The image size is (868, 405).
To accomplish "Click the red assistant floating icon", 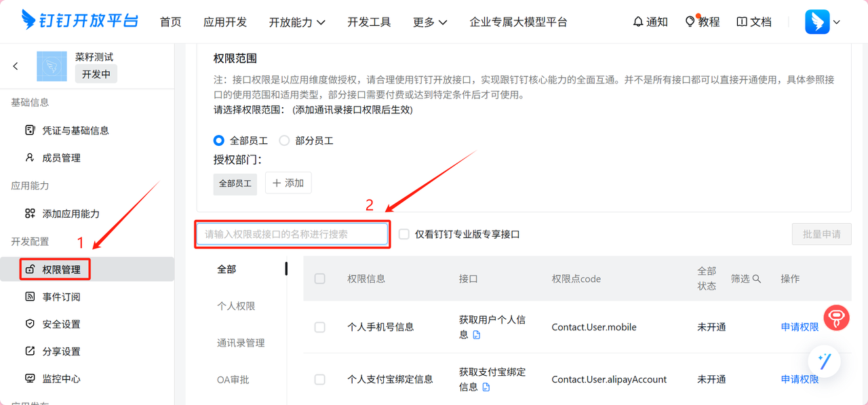I will click(836, 317).
